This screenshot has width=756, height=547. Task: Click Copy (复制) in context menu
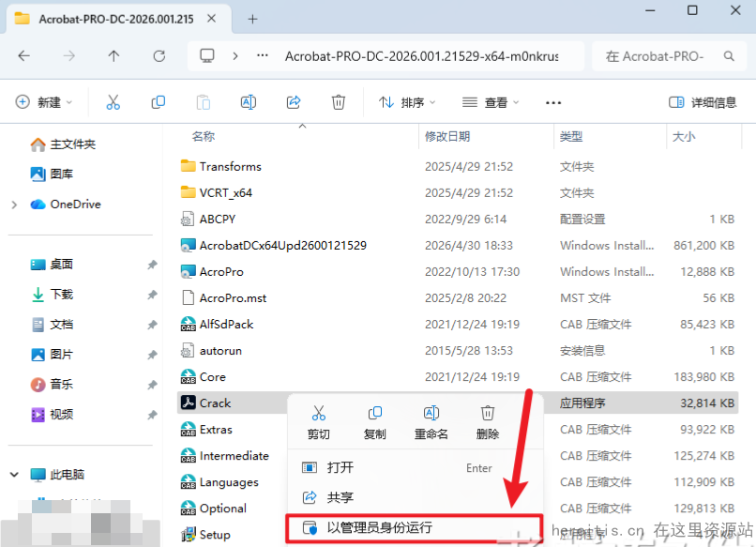374,422
